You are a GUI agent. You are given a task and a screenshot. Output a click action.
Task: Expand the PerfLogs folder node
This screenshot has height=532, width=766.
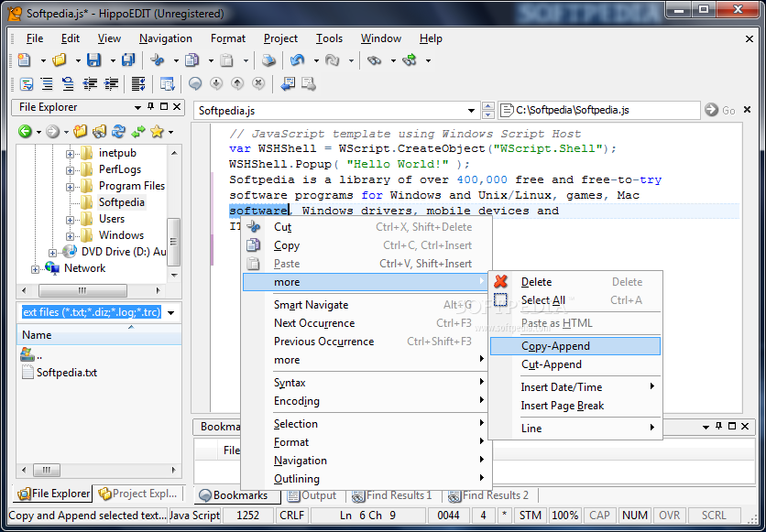pyautogui.click(x=70, y=170)
